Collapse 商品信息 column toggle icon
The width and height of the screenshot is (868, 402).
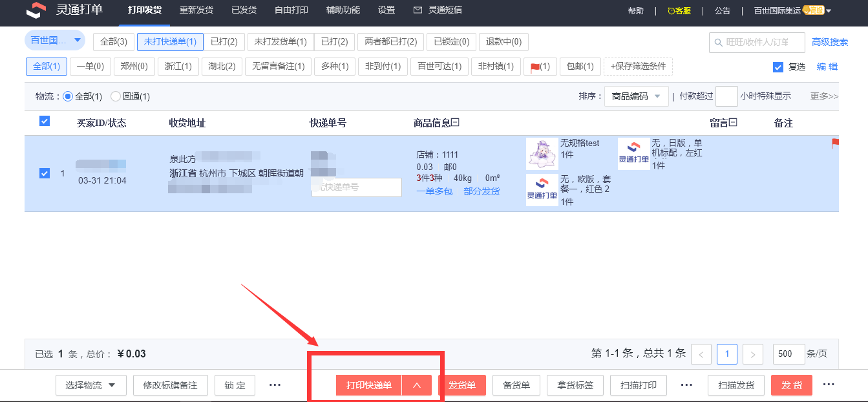click(455, 122)
